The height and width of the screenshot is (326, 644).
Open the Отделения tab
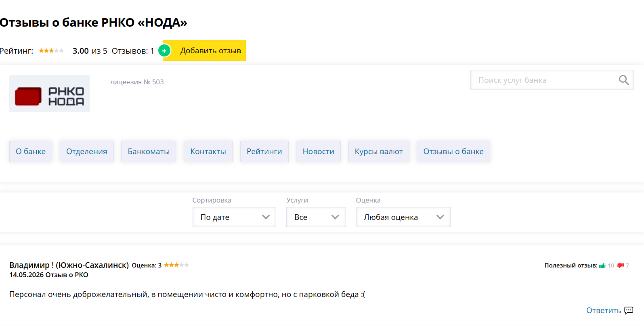87,151
